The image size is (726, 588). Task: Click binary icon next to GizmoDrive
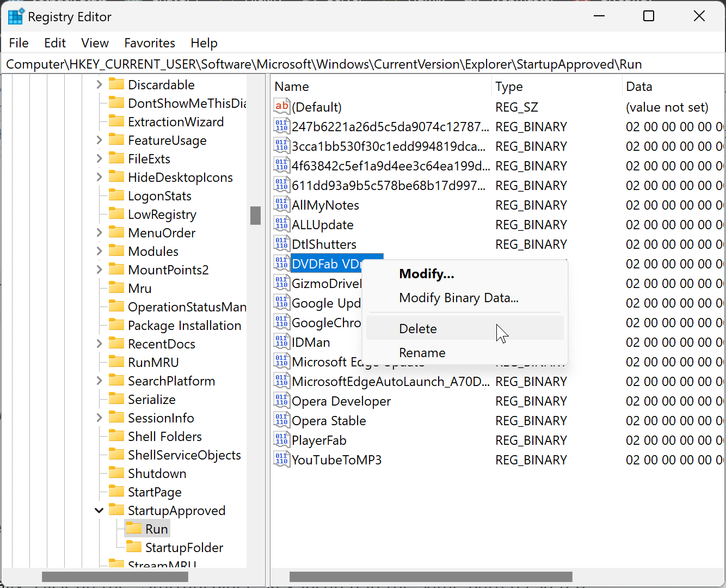[281, 283]
